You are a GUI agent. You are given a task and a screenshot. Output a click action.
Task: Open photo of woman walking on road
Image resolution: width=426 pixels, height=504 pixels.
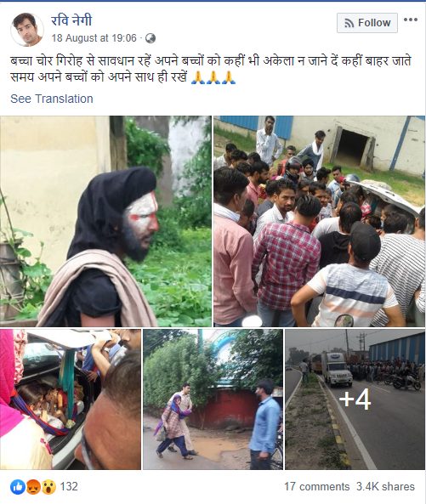point(213,399)
